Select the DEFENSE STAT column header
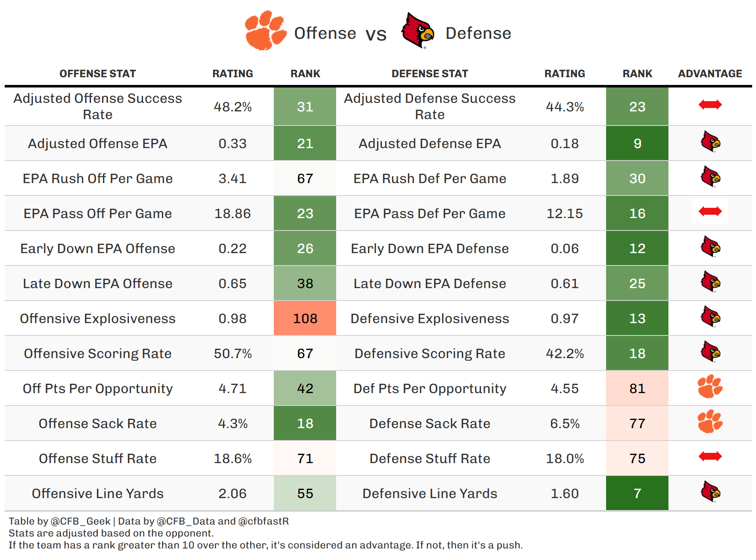The height and width of the screenshot is (560, 756). [430, 74]
